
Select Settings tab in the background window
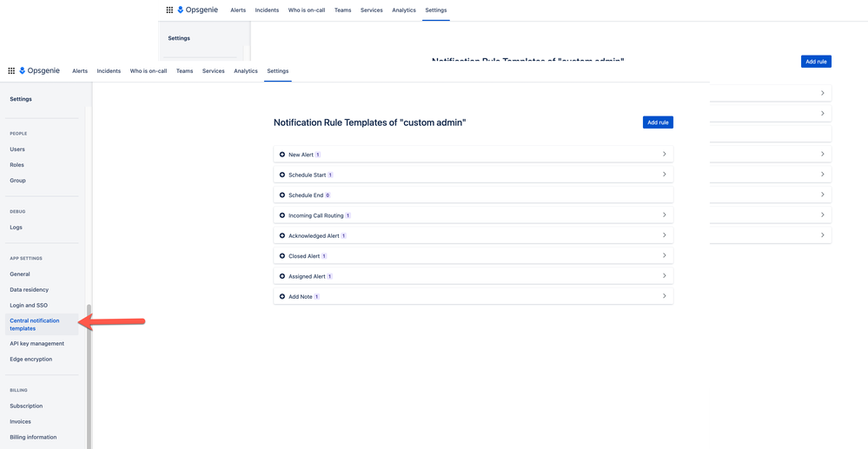tap(435, 10)
